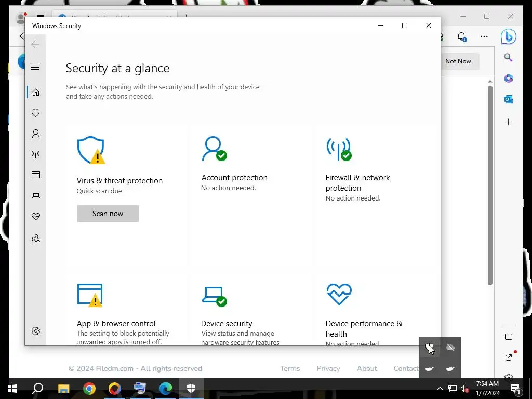Click the muted volume speaker tray icon
The width and height of the screenshot is (532, 399).
pyautogui.click(x=464, y=389)
